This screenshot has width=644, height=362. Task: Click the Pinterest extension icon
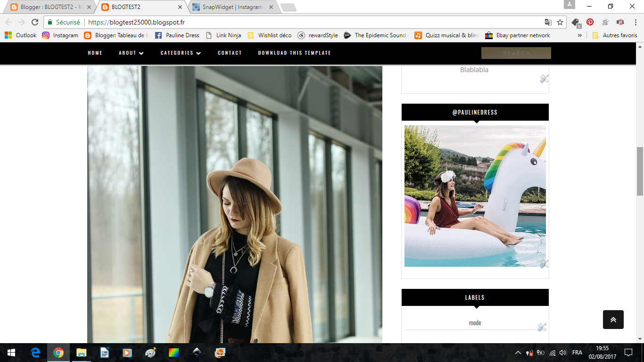(590, 22)
